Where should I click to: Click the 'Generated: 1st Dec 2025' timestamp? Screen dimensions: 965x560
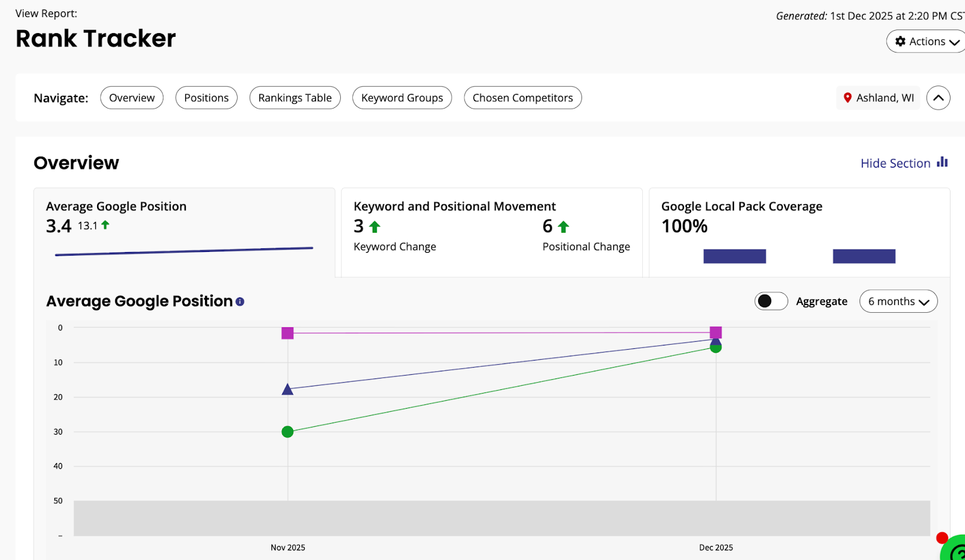(870, 16)
